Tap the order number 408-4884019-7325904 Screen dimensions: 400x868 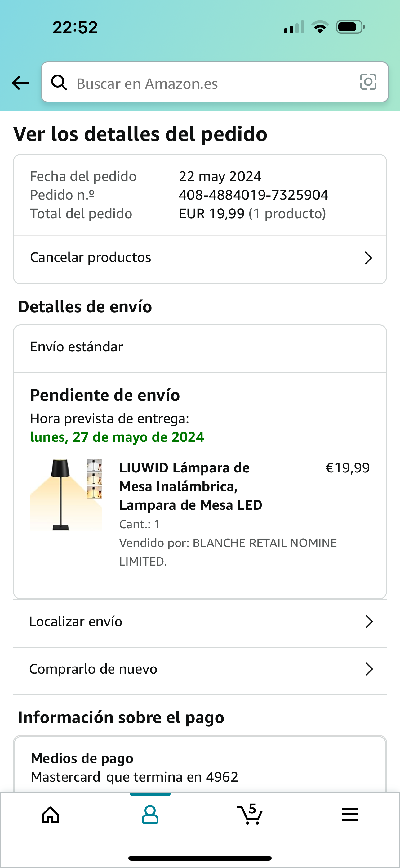[x=253, y=195]
